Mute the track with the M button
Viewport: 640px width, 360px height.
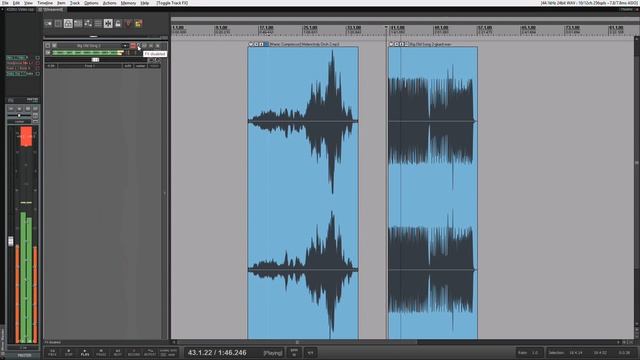[x=151, y=46]
